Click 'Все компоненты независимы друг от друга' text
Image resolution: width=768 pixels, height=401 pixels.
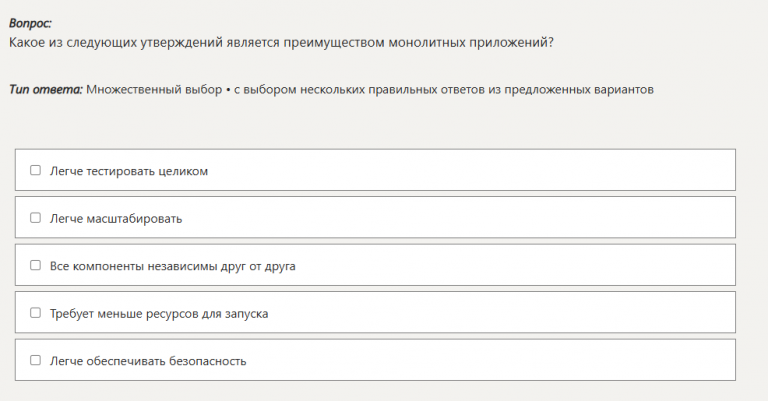click(x=172, y=267)
